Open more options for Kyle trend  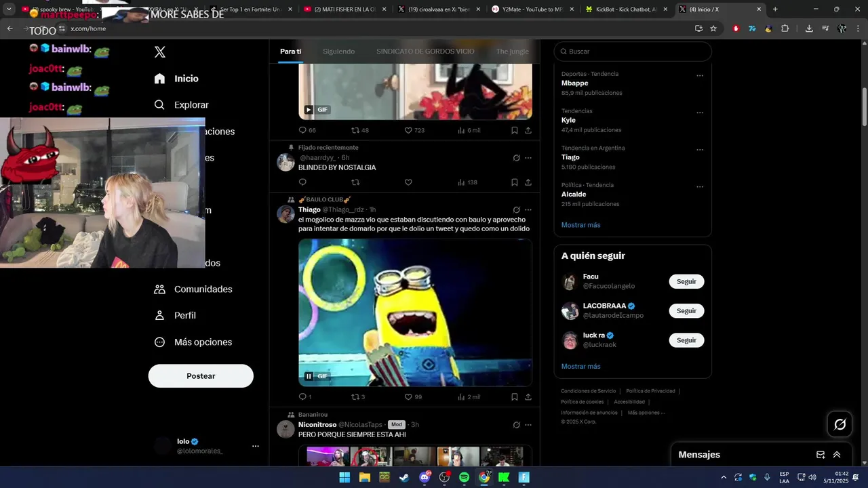click(x=700, y=113)
